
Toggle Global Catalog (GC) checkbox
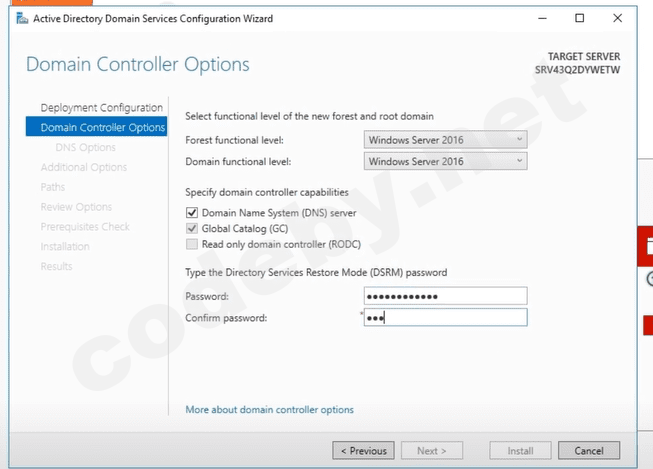[192, 228]
